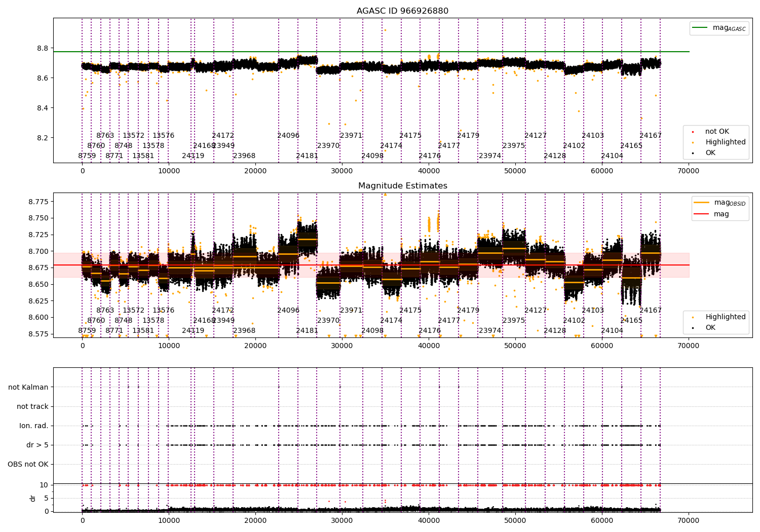Click obsid label 13581 in top plot
Screen dimensions: 760x532
[143, 156]
